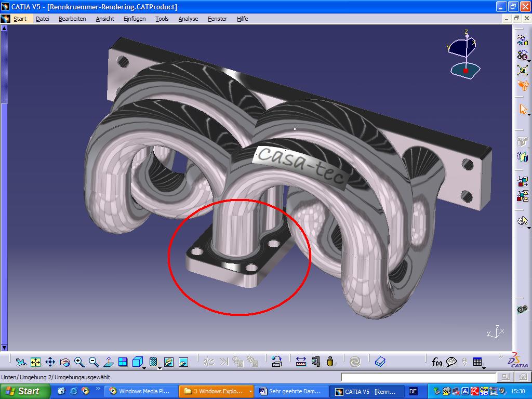Click the speech bubble comment icon
Viewport: 532px width, 399px height.
click(x=451, y=362)
